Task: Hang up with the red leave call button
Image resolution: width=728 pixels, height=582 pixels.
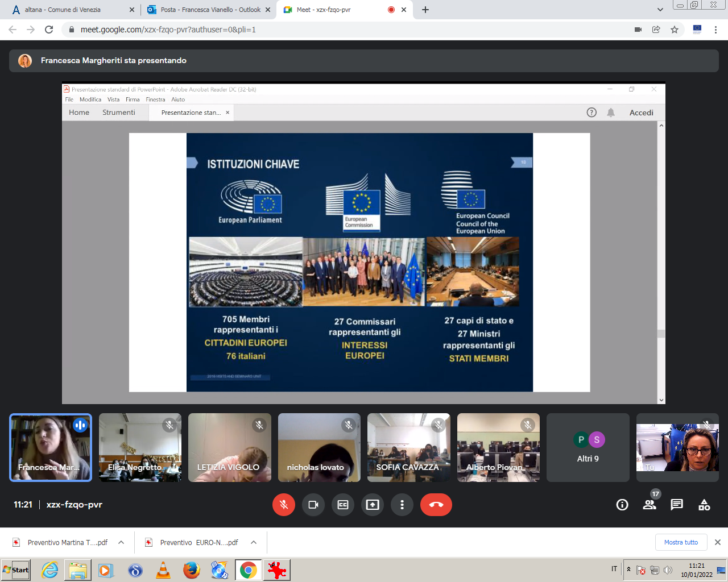Action: [x=436, y=505]
